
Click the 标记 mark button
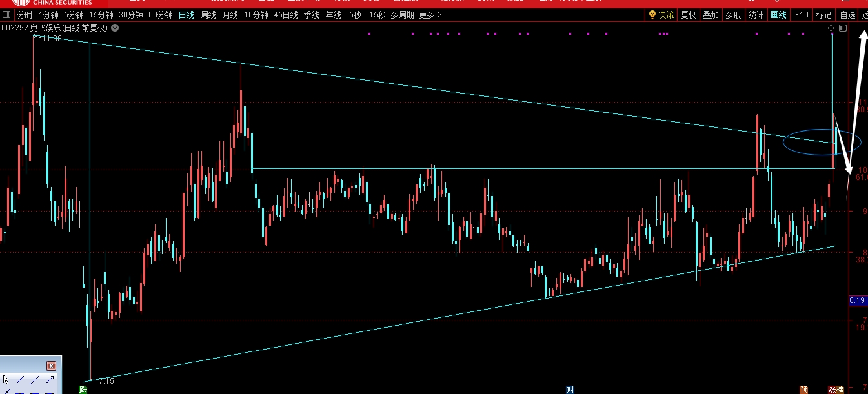point(823,15)
